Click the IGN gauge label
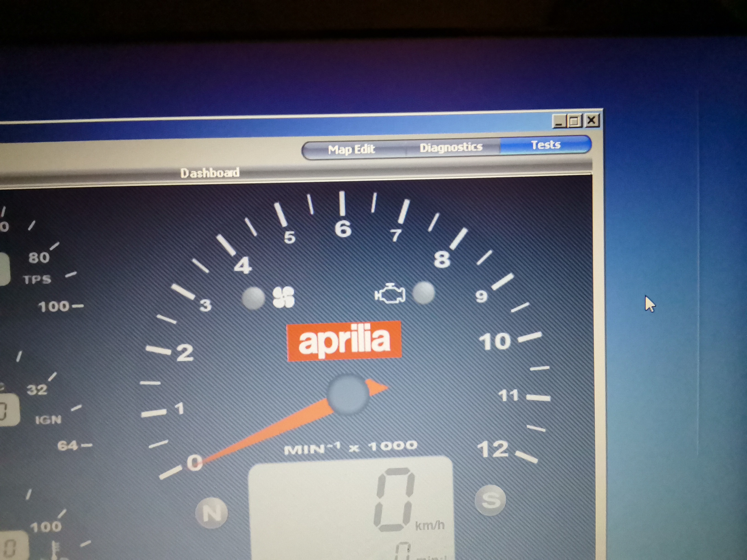This screenshot has height=560, width=747. pos(48,420)
